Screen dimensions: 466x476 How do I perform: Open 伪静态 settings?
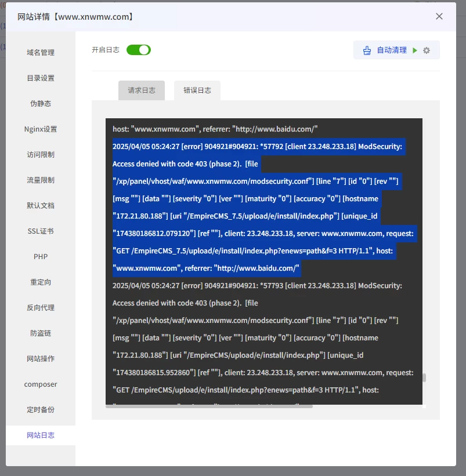[41, 104]
